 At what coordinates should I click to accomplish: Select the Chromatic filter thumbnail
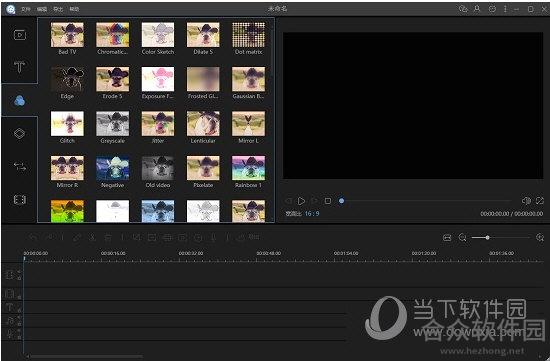pos(113,35)
